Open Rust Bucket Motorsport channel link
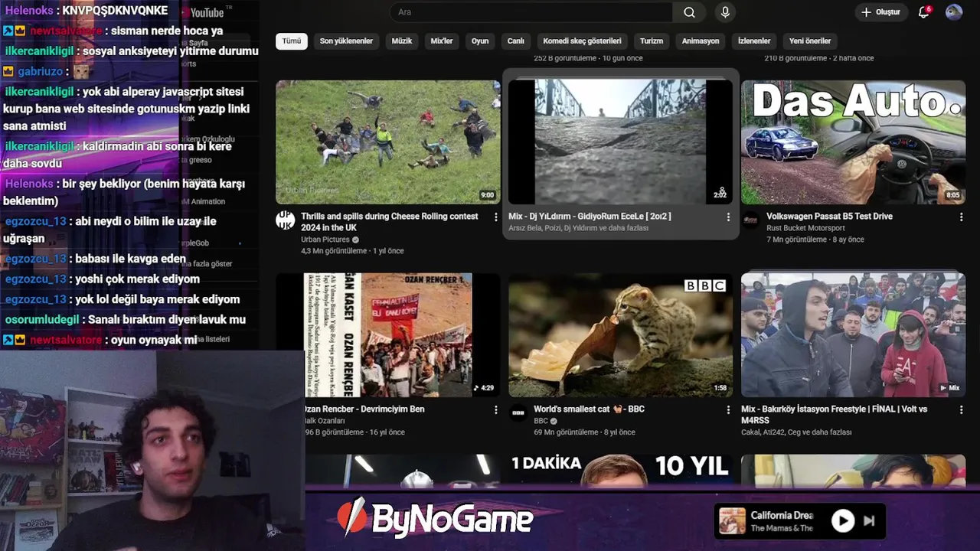The width and height of the screenshot is (980, 551). (805, 228)
